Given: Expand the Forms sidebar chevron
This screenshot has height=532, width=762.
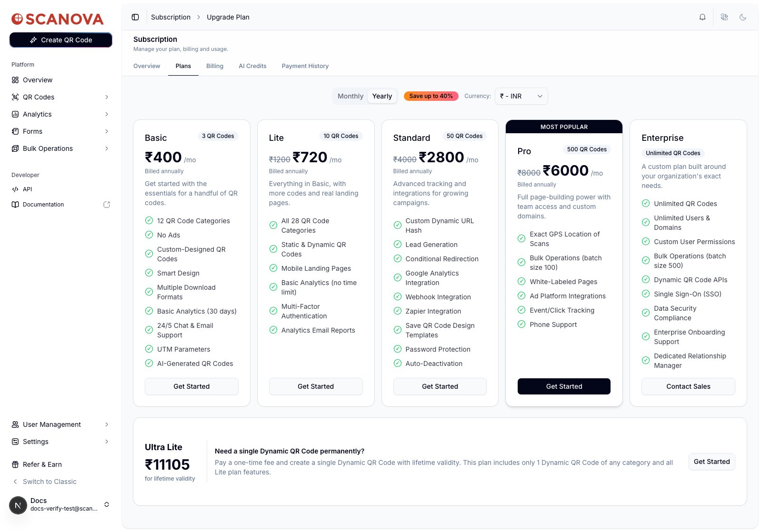Looking at the screenshot, I should pos(107,131).
